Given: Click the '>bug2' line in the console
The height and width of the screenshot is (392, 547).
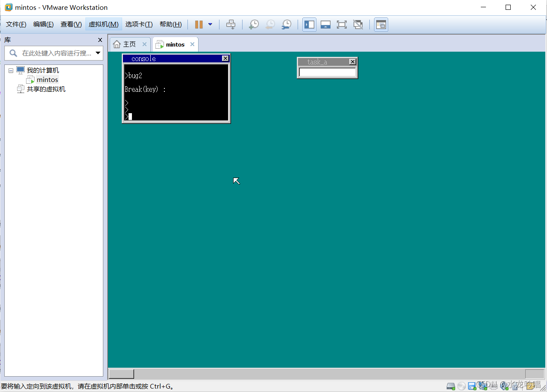Looking at the screenshot, I should point(134,76).
